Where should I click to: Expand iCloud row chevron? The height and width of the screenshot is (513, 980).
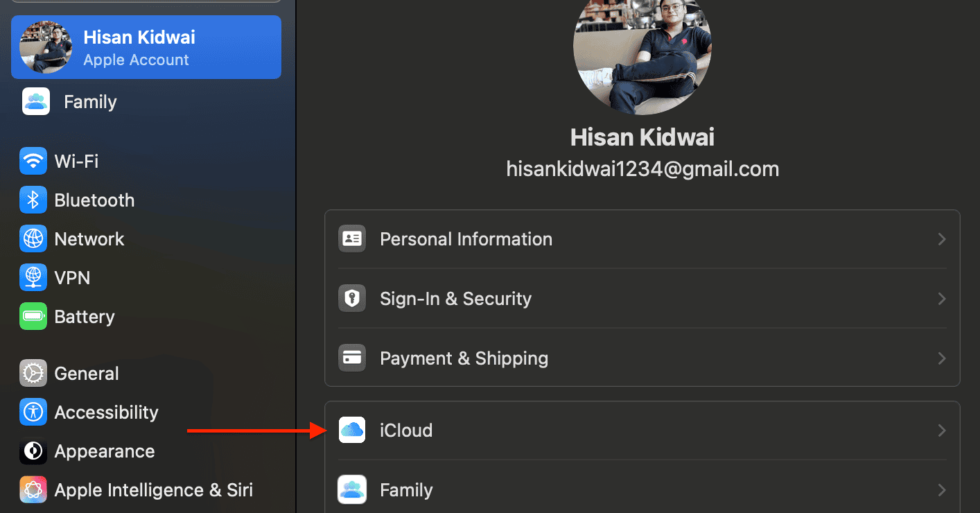tap(942, 431)
